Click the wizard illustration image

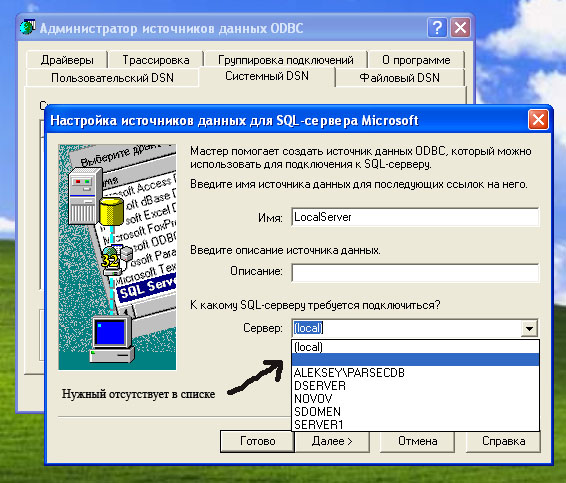117,257
